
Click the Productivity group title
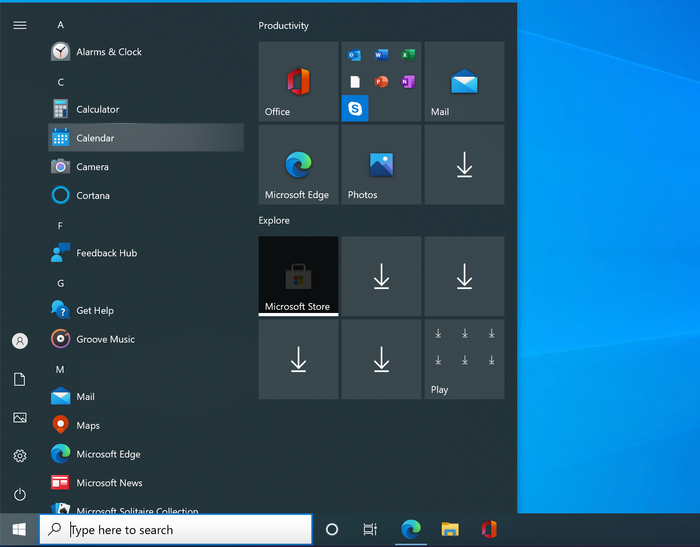tap(283, 26)
